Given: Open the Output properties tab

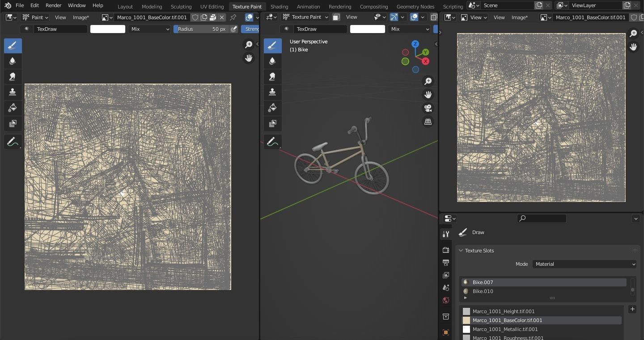Looking at the screenshot, I should pos(445,263).
